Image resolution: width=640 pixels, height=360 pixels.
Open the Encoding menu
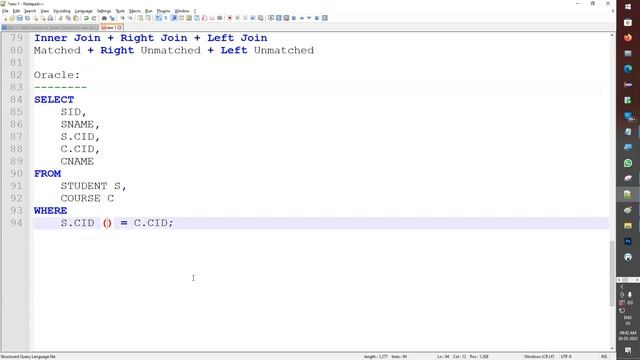(62, 11)
